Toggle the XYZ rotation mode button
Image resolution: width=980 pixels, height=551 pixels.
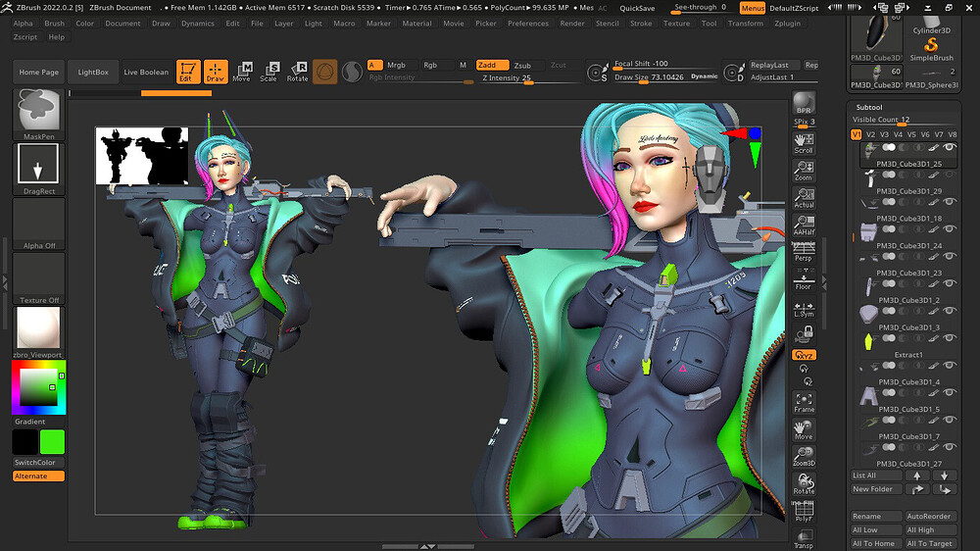(804, 355)
